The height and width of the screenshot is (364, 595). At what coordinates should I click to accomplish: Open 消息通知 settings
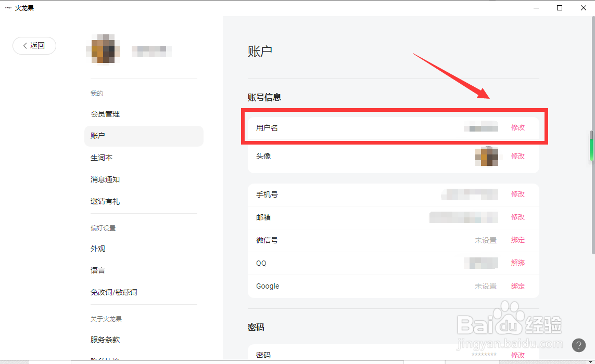[x=106, y=179]
